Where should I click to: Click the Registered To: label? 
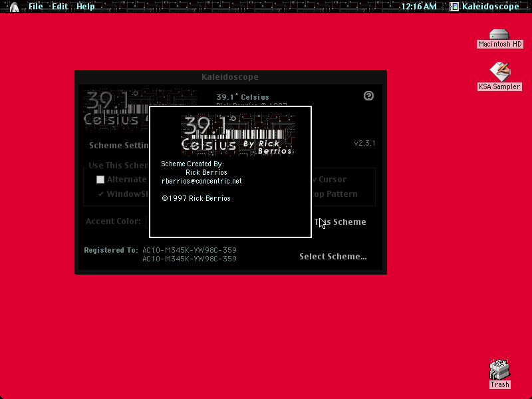click(111, 251)
